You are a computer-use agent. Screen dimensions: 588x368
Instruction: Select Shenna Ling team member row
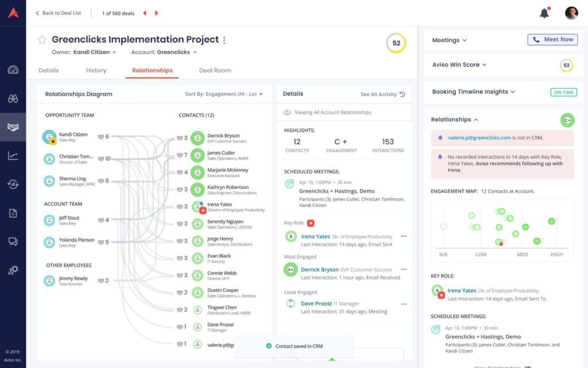(77, 181)
